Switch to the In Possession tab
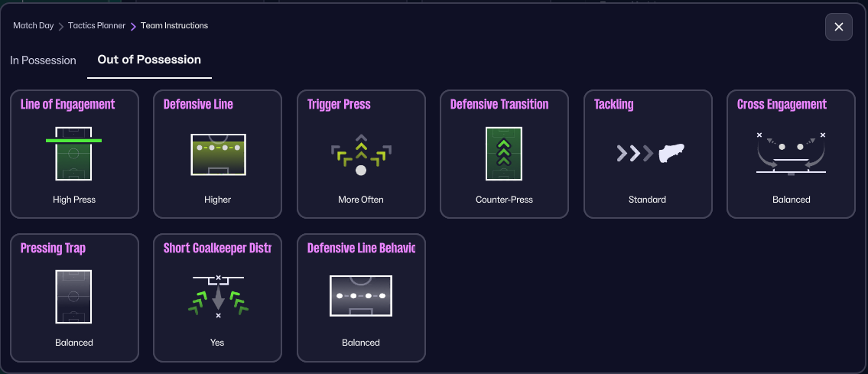 44,60
